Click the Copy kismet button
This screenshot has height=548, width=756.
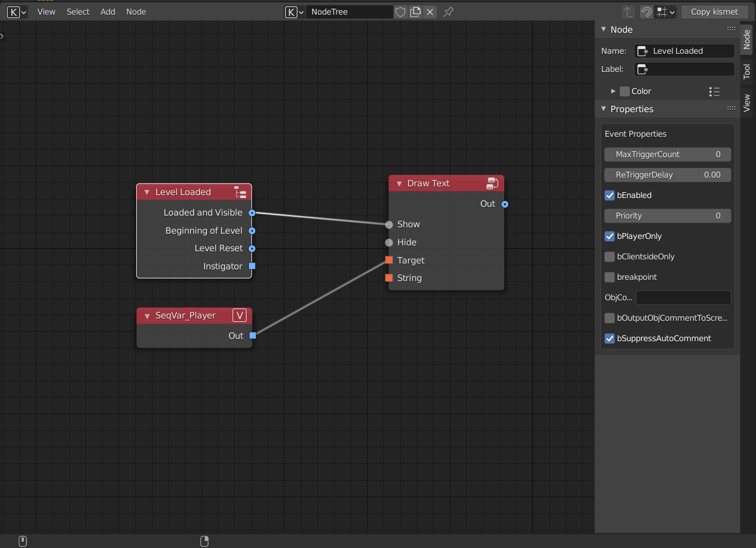(714, 12)
